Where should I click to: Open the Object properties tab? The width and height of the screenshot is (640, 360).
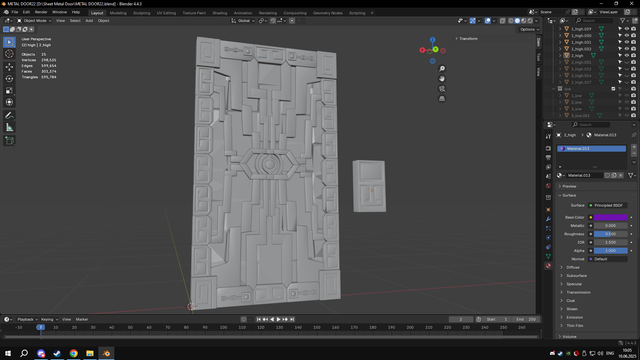[548, 210]
